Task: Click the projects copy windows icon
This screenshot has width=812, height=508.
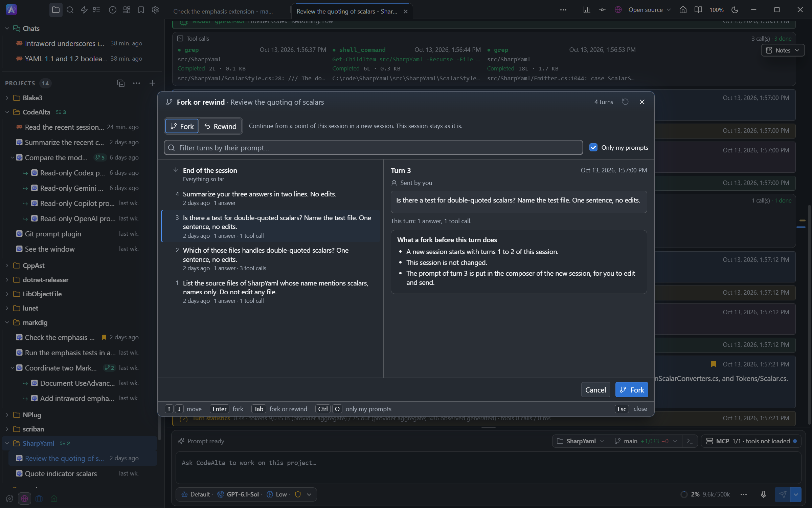Action: click(x=121, y=83)
